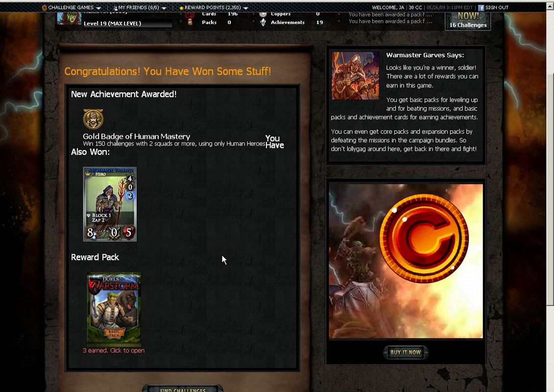Click the Find Challenges button
The width and height of the screenshot is (554, 392).
(x=183, y=389)
